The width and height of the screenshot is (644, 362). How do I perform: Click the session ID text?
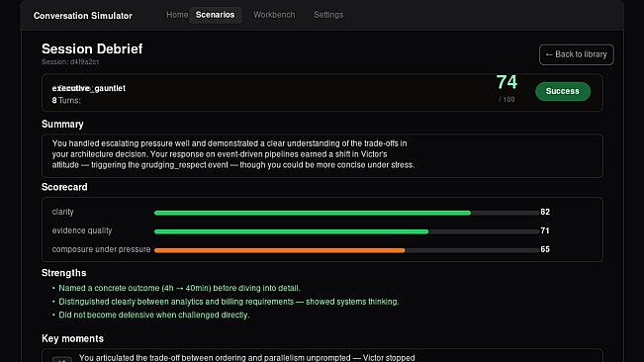click(x=70, y=62)
